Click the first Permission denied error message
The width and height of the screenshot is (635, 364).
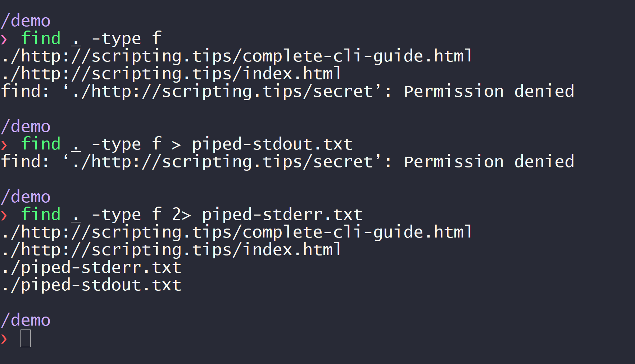[489, 91]
